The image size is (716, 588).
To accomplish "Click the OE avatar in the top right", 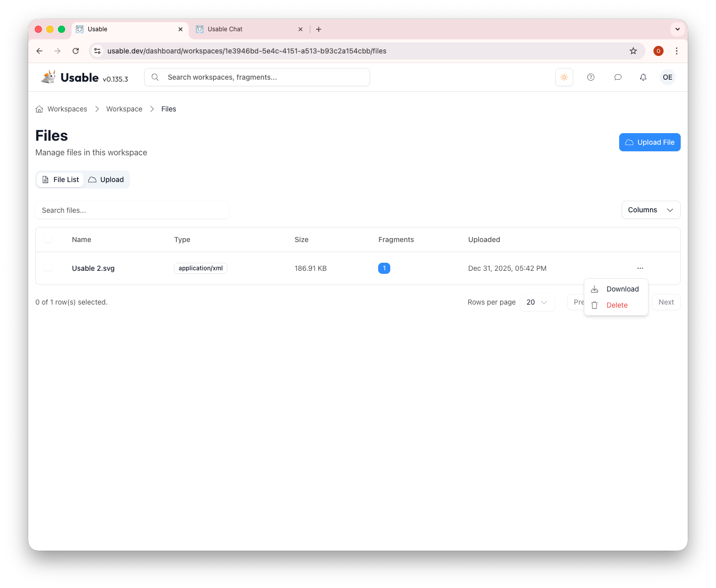I will coord(667,77).
